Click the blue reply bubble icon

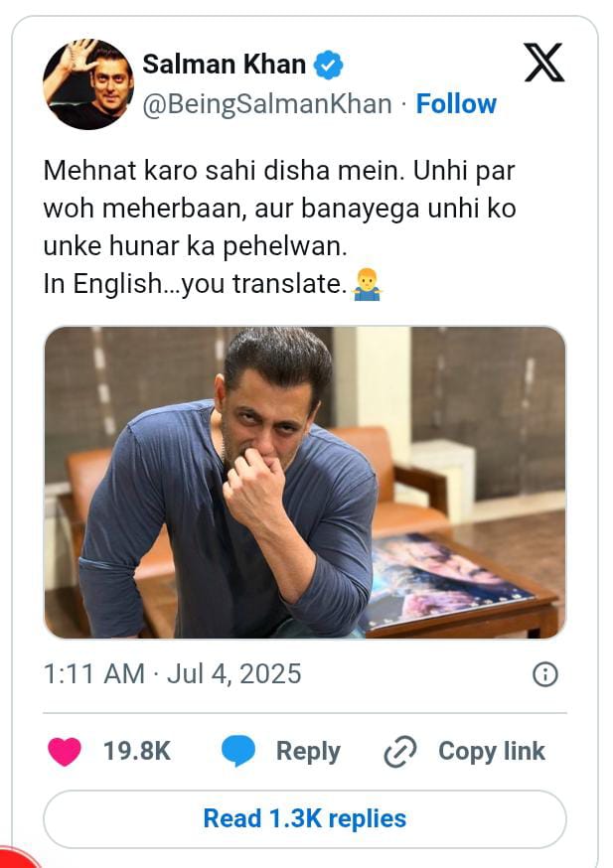238,752
